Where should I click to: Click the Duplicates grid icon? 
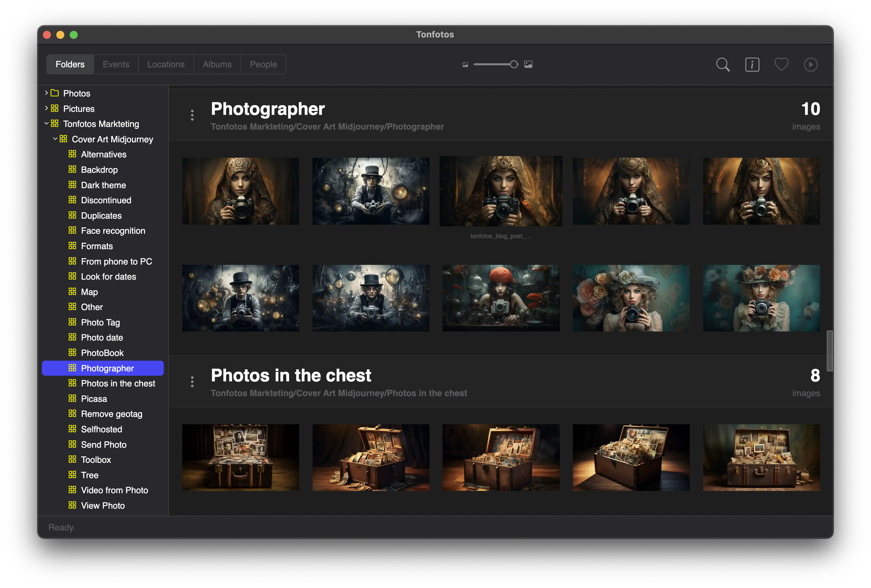pos(72,215)
